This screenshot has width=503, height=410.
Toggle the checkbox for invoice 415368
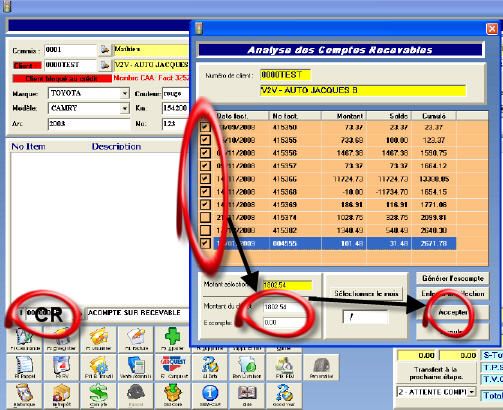click(x=205, y=192)
